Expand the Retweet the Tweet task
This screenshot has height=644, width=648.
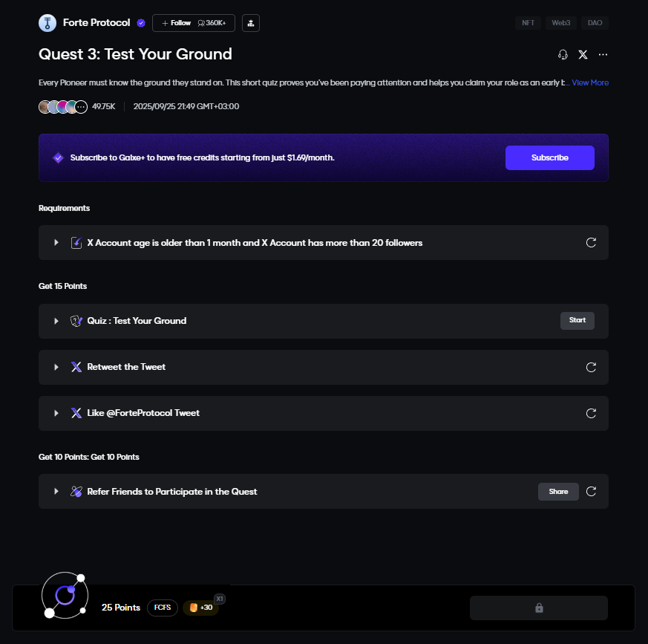click(x=56, y=367)
